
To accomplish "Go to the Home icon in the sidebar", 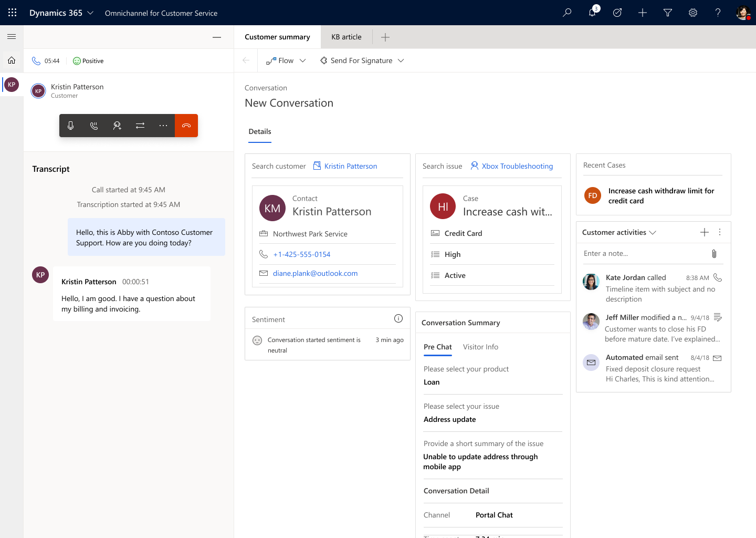I will pyautogui.click(x=12, y=60).
